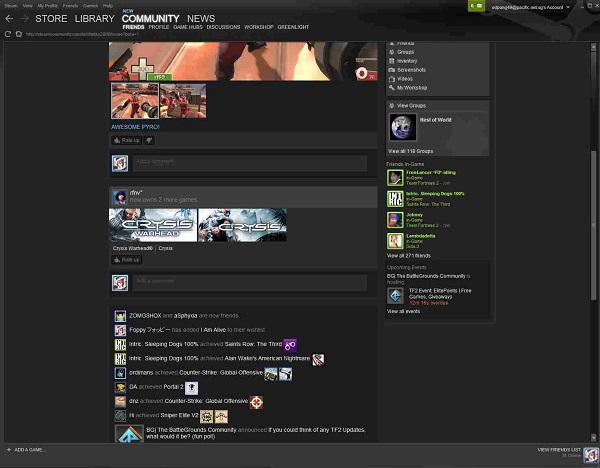Open the BG| The BattleGrounds Community announcement
The image size is (600, 468).
(256, 433)
